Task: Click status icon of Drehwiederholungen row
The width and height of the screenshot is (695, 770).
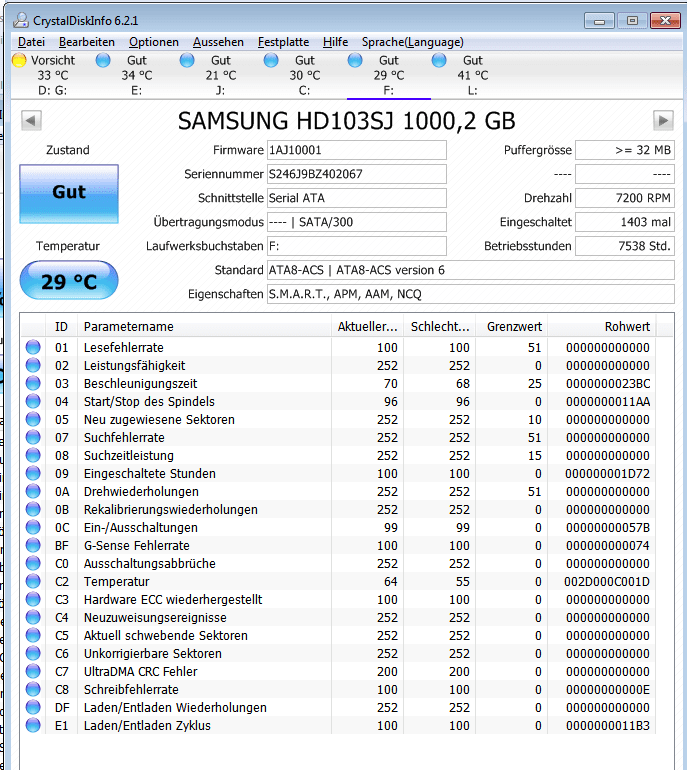Action: coord(33,492)
